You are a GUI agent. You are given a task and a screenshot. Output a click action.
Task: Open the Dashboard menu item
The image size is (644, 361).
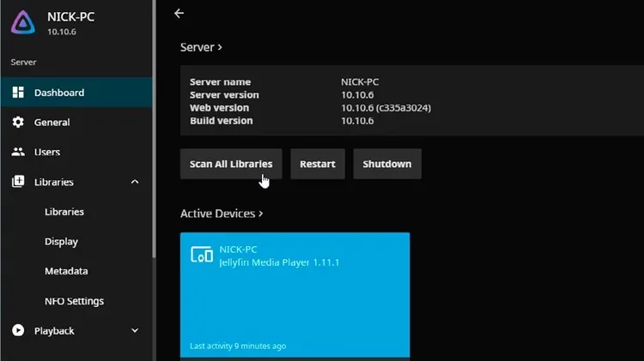(76, 93)
